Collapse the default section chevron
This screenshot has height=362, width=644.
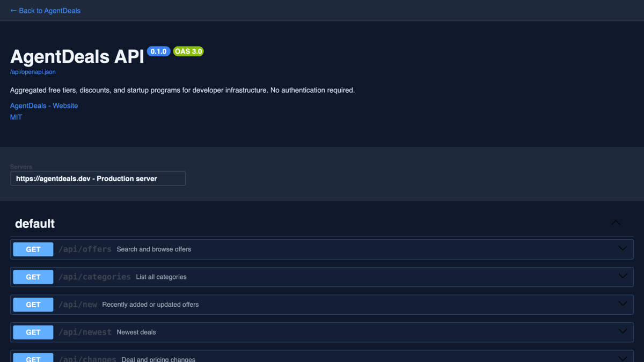tap(616, 223)
